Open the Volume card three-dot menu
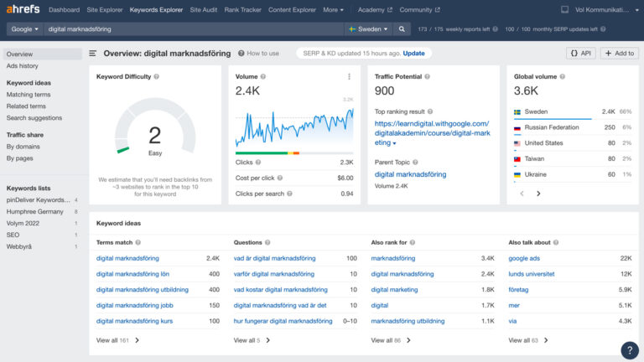 [349, 77]
